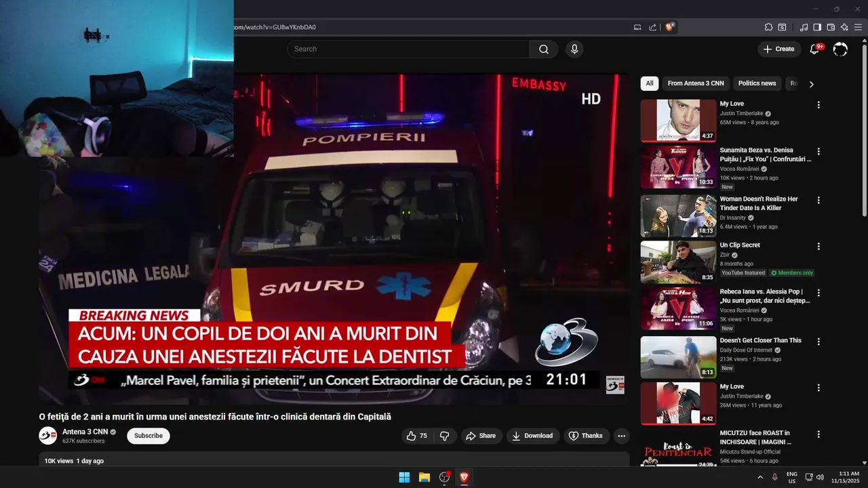This screenshot has height=488, width=868.
Task: Open the browser Extensions puzzle icon
Action: click(x=768, y=27)
